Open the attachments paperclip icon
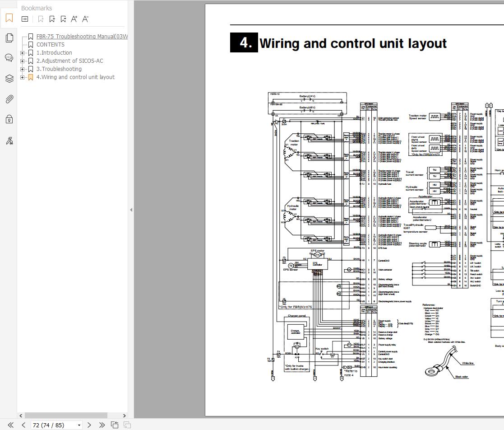This screenshot has width=504, height=430. point(9,99)
